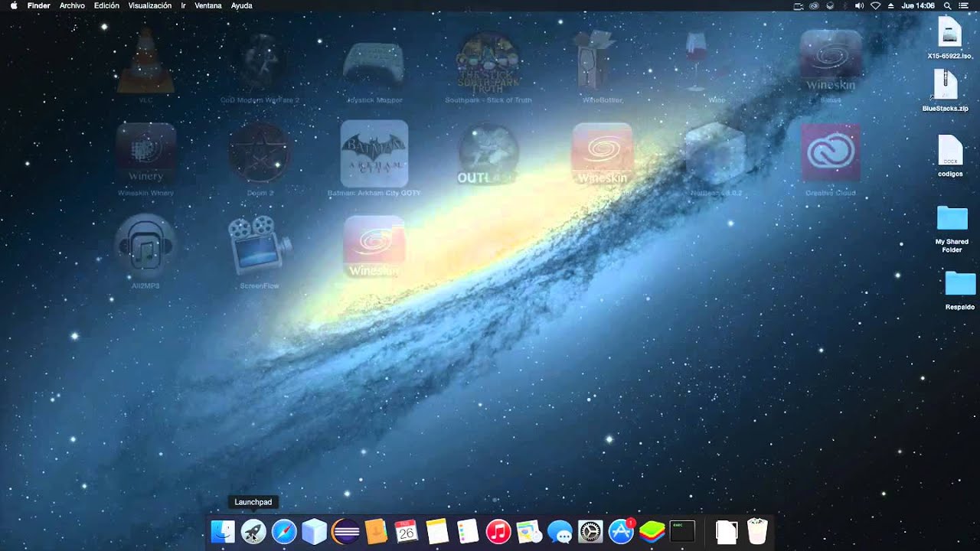This screenshot has height=551, width=980.
Task: Open the NetBeans 8.0.2 cube icon
Action: pyautogui.click(x=716, y=153)
